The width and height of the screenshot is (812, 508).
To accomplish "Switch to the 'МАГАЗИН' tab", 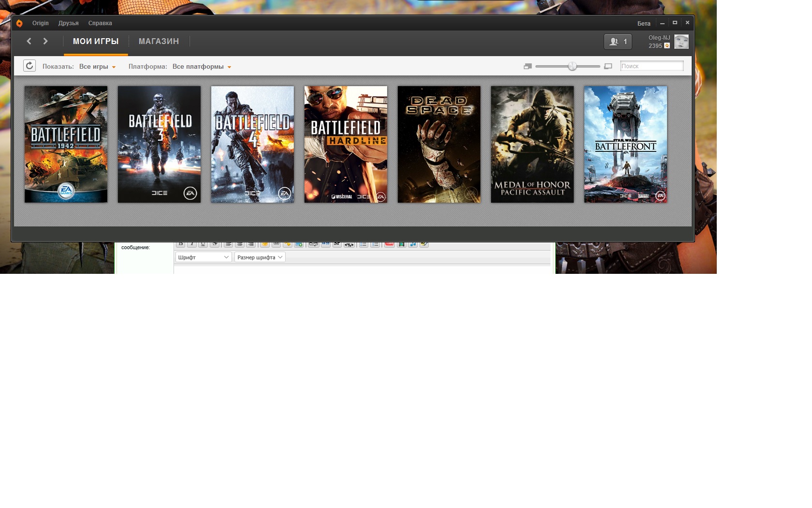I will [159, 42].
